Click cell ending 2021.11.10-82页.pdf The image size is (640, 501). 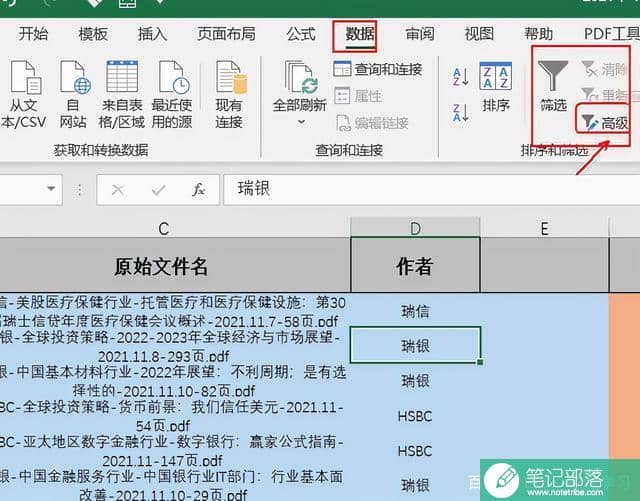[x=175, y=381]
